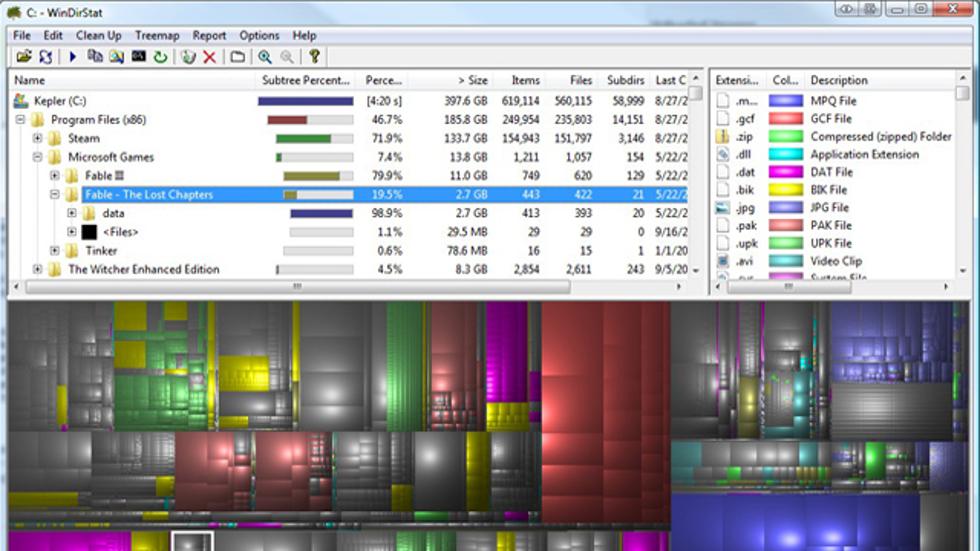Click the Fable III folder icon
This screenshot has width=980, height=551.
click(x=72, y=176)
